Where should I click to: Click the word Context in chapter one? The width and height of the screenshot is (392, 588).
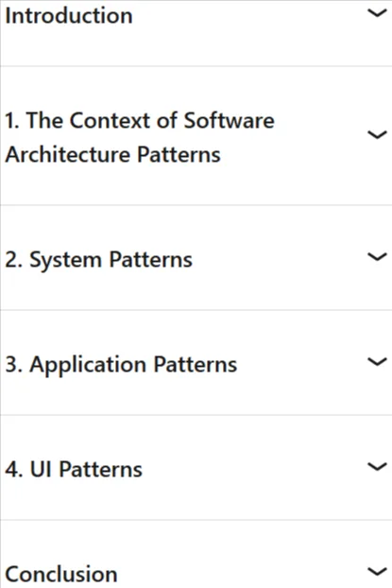111,120
